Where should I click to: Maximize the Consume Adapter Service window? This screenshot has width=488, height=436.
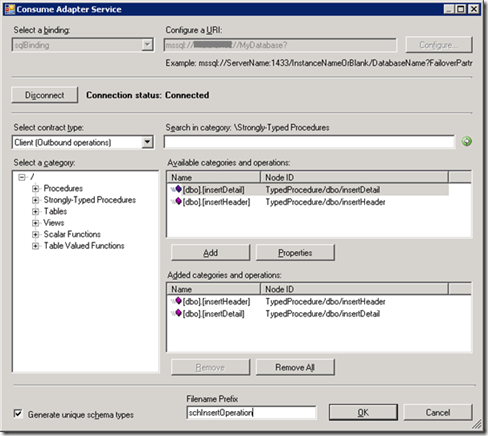pos(461,9)
